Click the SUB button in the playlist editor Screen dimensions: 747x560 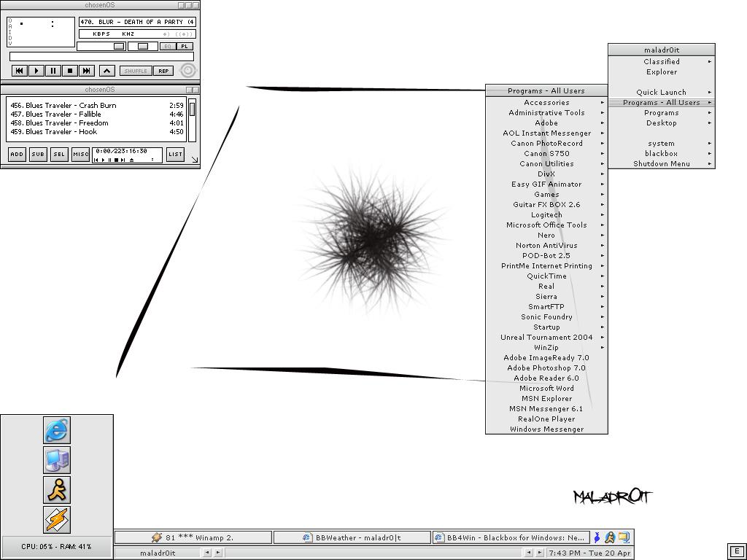point(38,155)
